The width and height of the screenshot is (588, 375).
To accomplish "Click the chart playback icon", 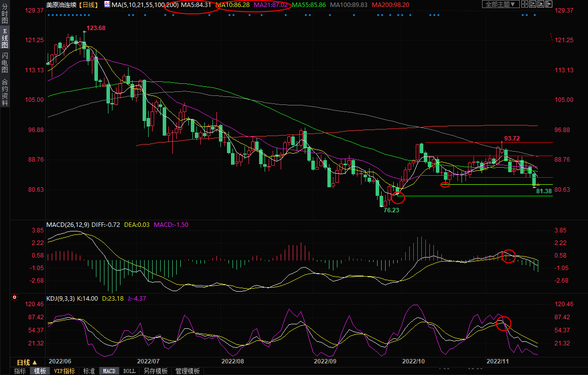I will [541, 4].
